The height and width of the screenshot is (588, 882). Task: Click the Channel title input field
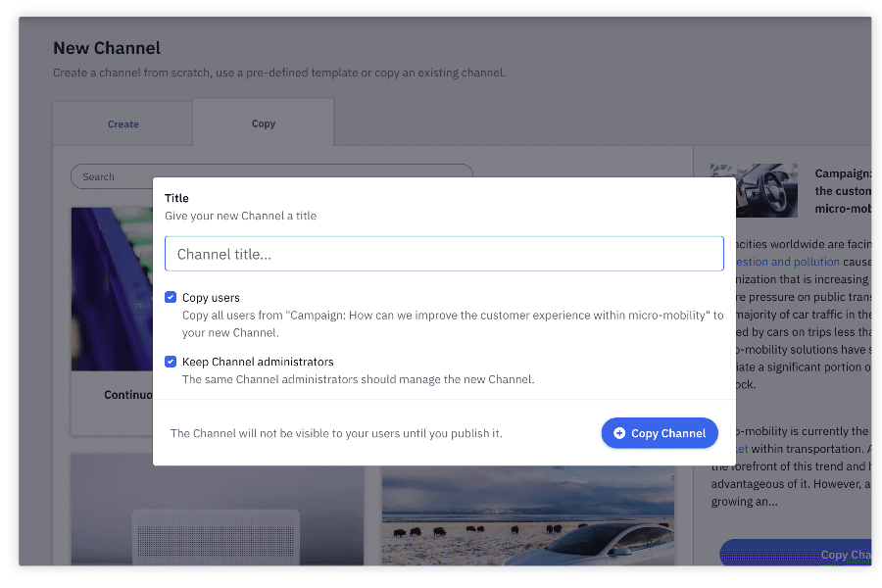pos(444,254)
